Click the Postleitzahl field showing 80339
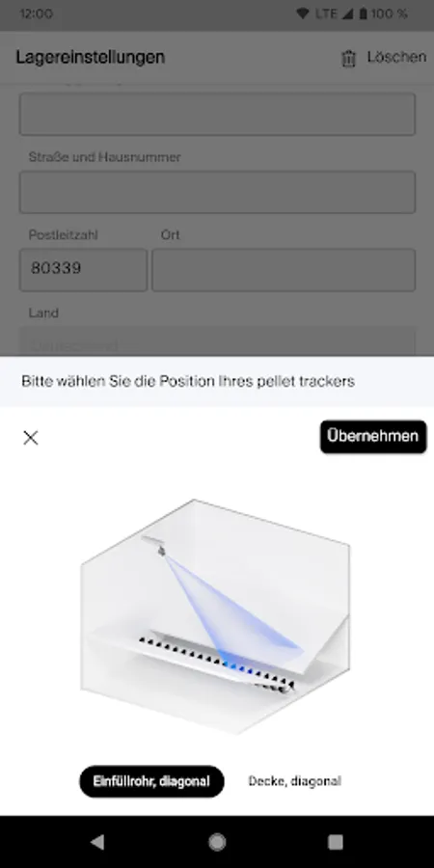This screenshot has width=434, height=868. [84, 270]
